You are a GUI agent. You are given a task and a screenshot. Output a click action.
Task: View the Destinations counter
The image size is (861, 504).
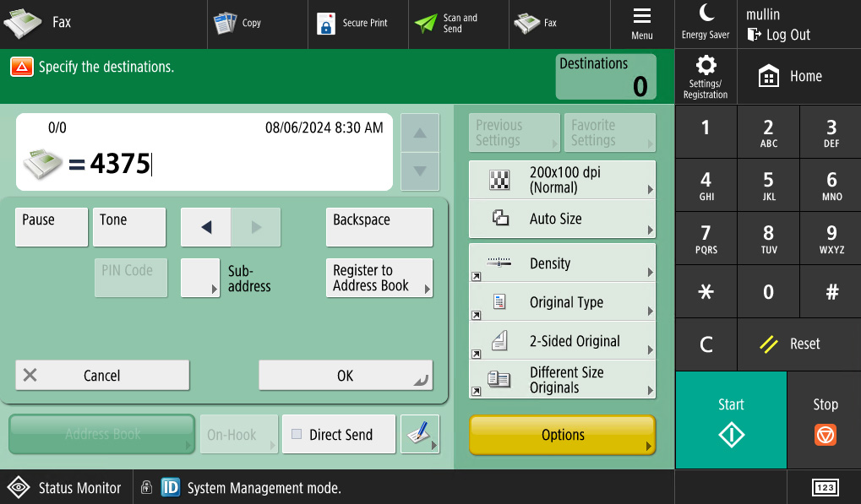pos(606,76)
